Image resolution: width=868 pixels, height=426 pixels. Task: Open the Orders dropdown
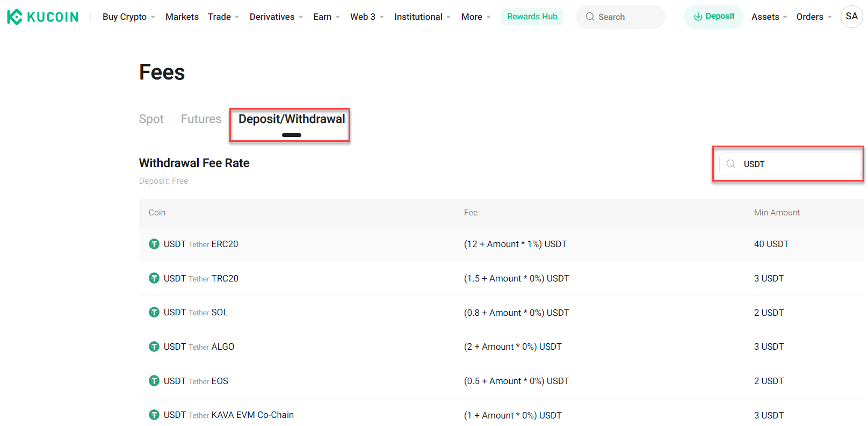(x=814, y=17)
